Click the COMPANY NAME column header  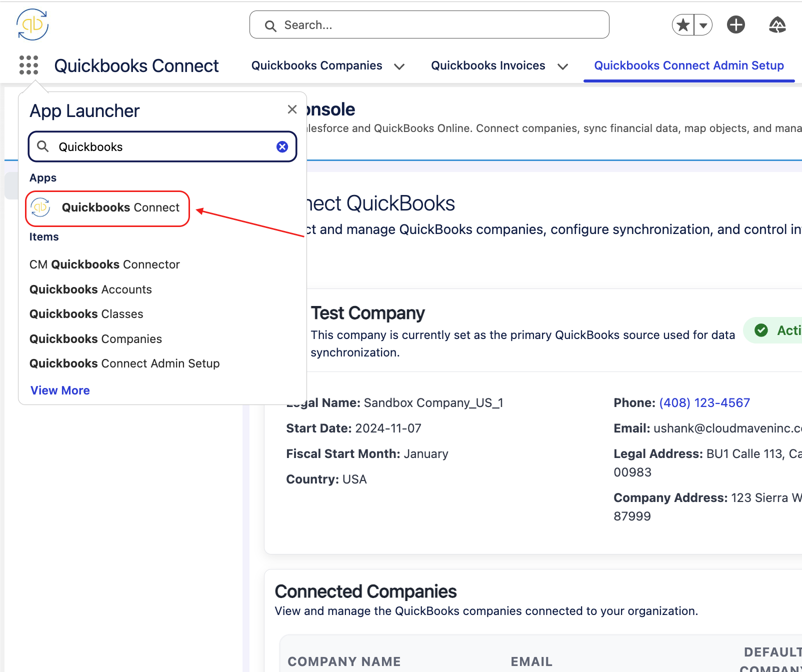point(344,661)
